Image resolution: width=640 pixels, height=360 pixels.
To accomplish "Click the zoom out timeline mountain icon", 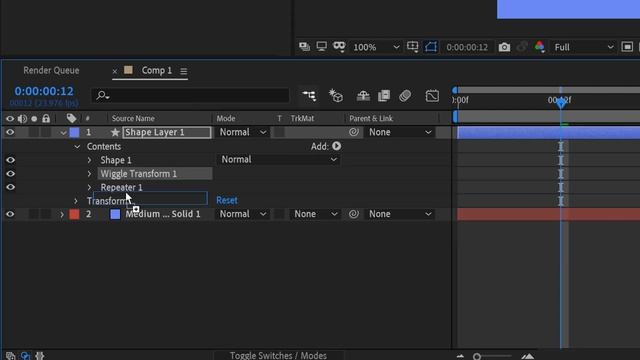I will point(460,356).
